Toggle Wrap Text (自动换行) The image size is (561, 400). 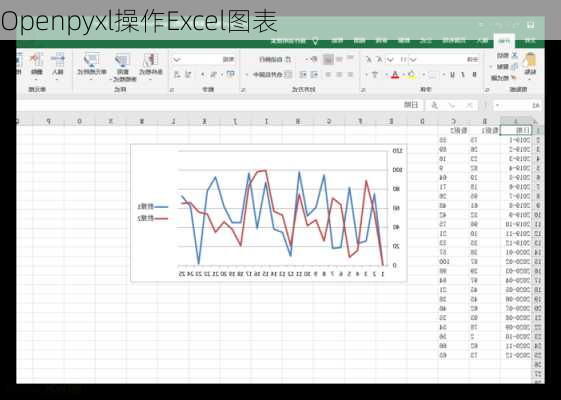point(274,59)
